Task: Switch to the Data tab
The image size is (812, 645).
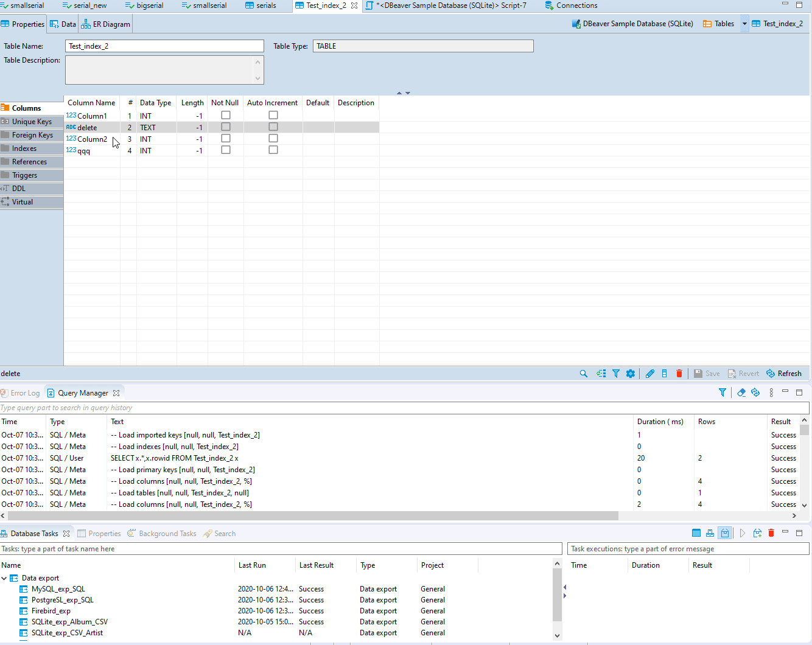Action: [x=63, y=24]
